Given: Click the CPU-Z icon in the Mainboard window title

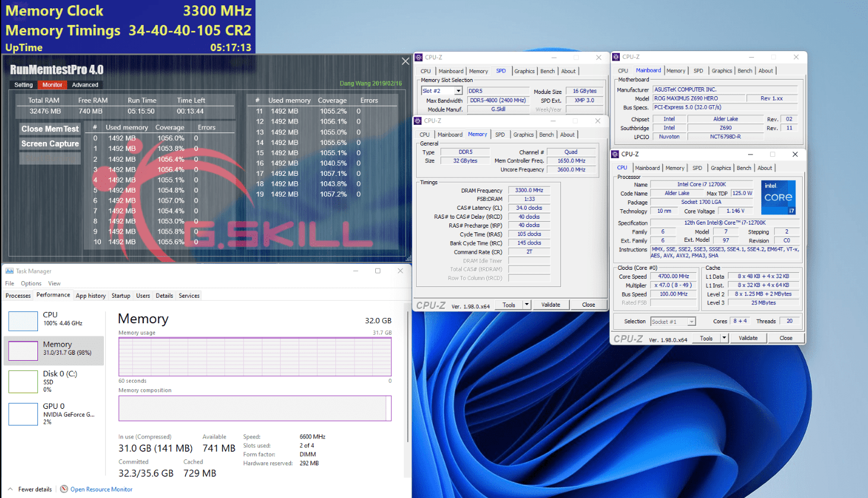Looking at the screenshot, I should point(616,57).
